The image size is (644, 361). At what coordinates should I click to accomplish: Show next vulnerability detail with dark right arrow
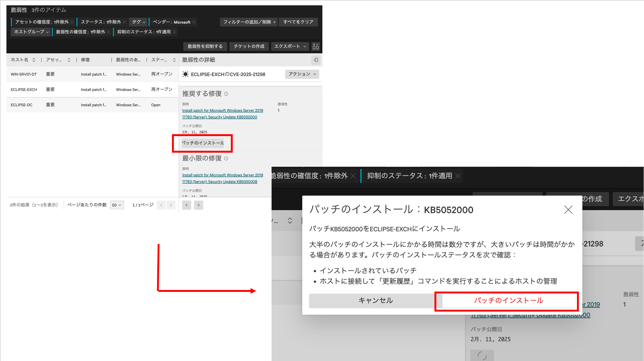(x=199, y=205)
